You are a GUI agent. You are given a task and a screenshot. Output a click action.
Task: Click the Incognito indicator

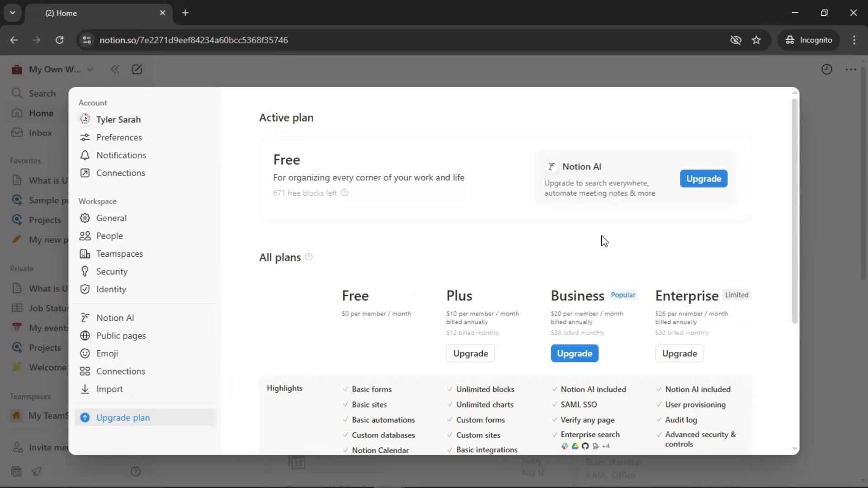[x=808, y=40]
